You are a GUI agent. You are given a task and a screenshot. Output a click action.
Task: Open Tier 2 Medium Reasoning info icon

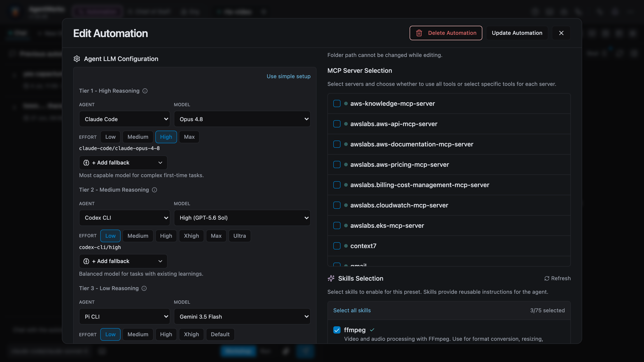pos(154,190)
